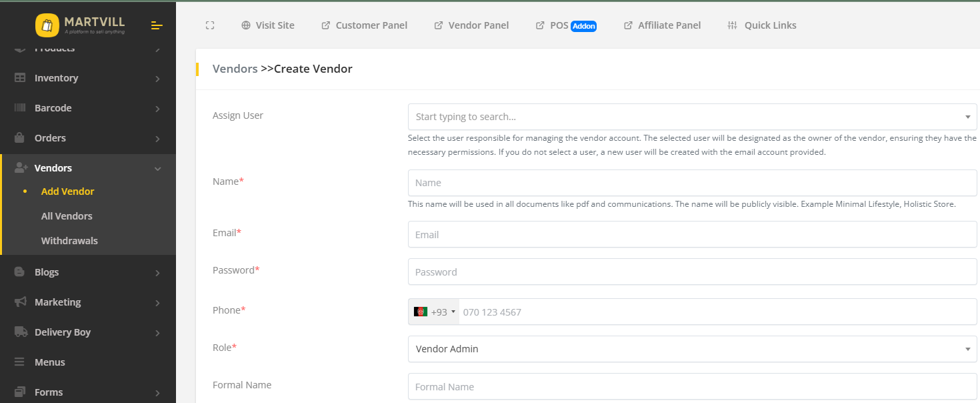
Task: Click into the Email input field
Action: [x=692, y=235]
